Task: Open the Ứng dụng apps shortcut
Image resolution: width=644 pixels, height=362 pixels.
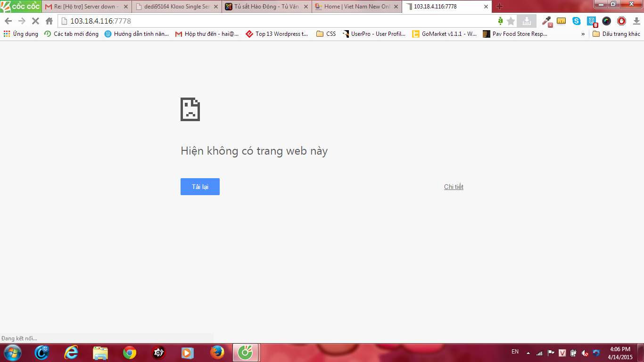Action: (x=21, y=34)
